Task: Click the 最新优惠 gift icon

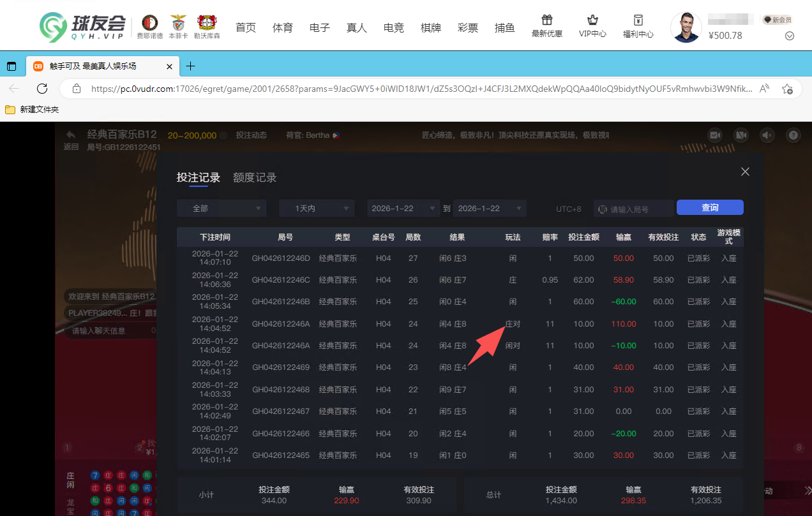Action: click(546, 20)
